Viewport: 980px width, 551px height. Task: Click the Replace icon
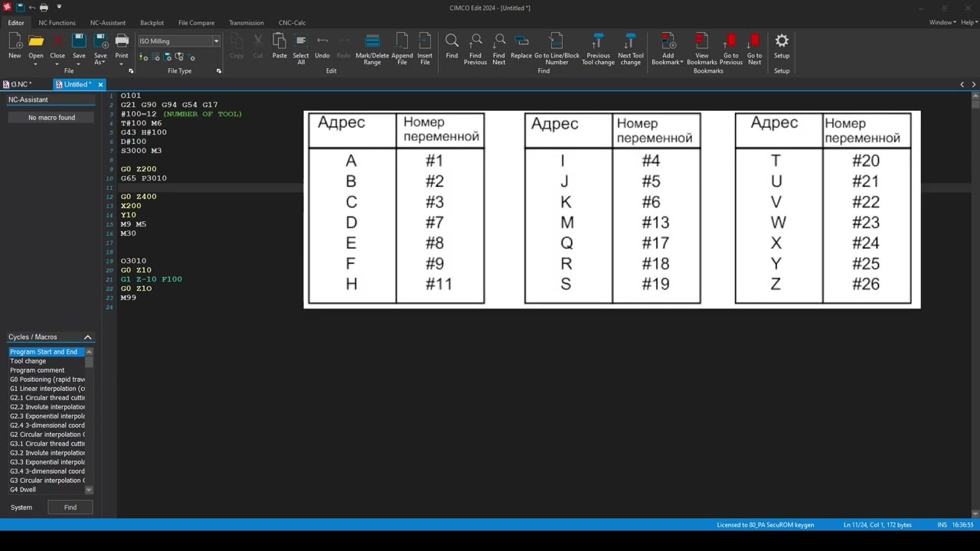point(521,41)
